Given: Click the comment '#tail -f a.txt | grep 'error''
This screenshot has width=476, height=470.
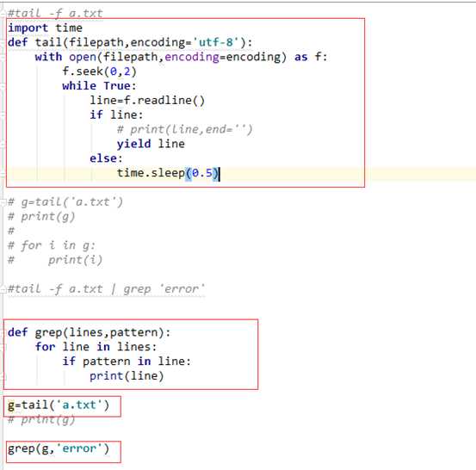Looking at the screenshot, I should (106, 288).
